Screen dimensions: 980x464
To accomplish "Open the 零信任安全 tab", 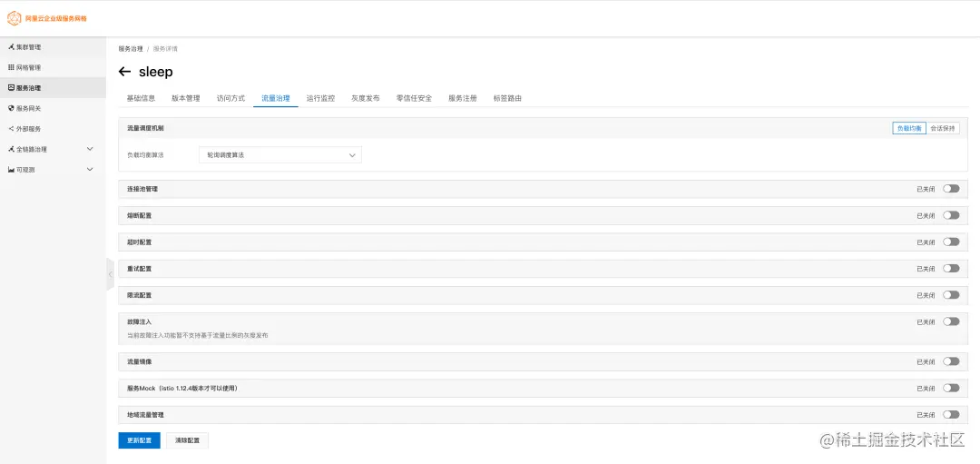I will 415,98.
